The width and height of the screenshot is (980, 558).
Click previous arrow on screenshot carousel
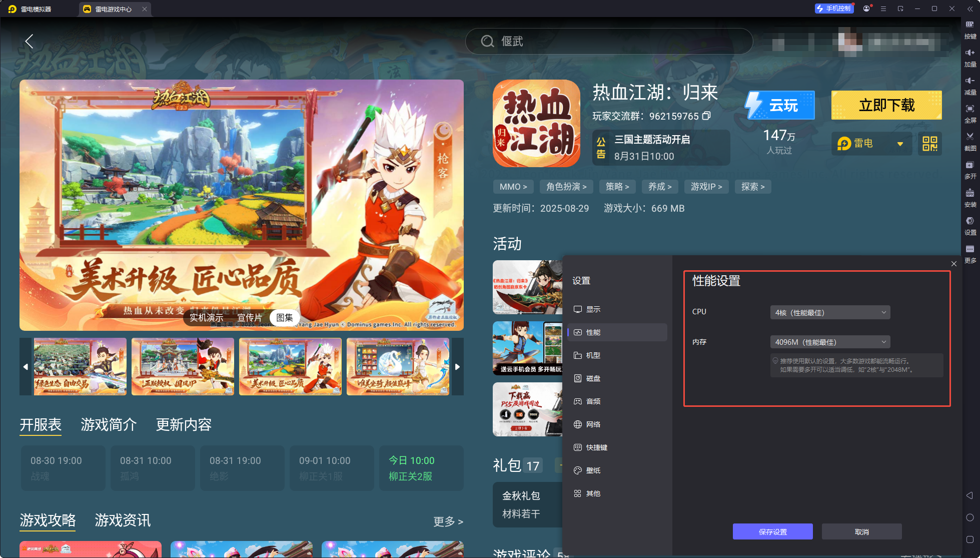[x=26, y=367]
